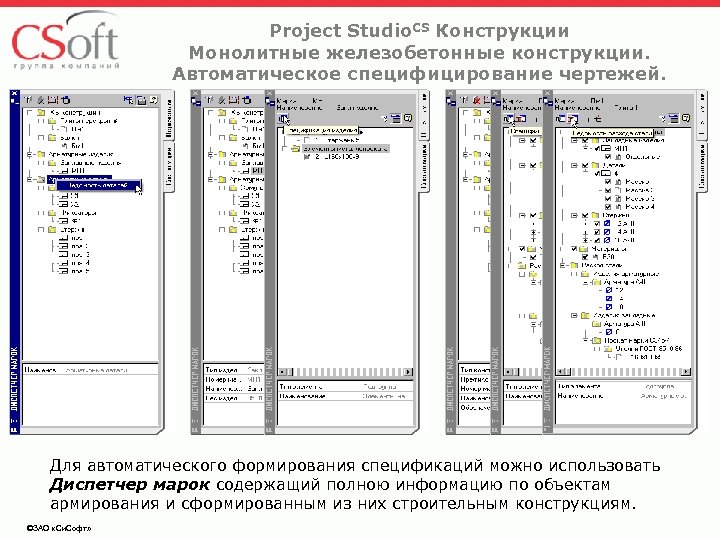The height and width of the screenshot is (540, 720).
Task: Expand the Балки folder in the left panel tree
Action: pos(41,137)
